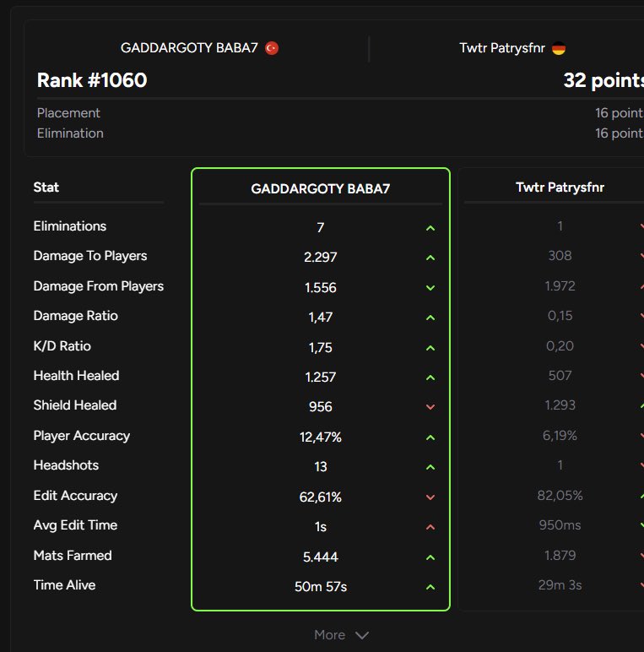644x652 pixels.
Task: Click the red down arrow beside Edit Accuracy 62,61%
Action: click(430, 497)
